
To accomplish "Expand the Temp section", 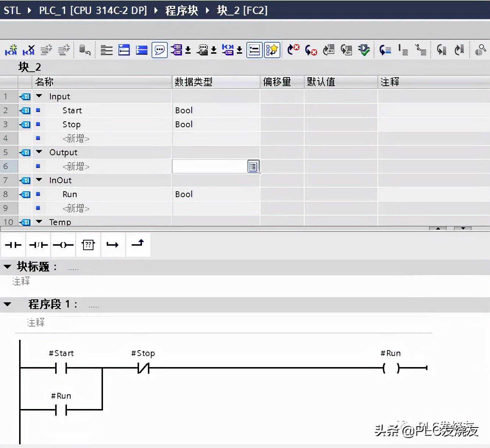I will coord(39,222).
